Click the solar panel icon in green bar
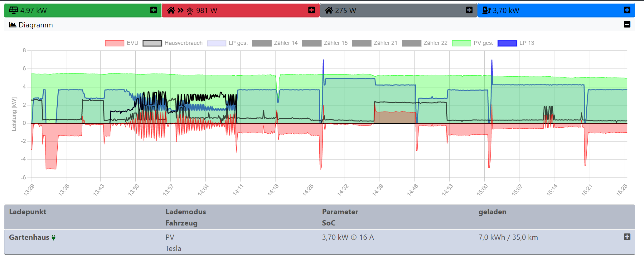 click(13, 10)
